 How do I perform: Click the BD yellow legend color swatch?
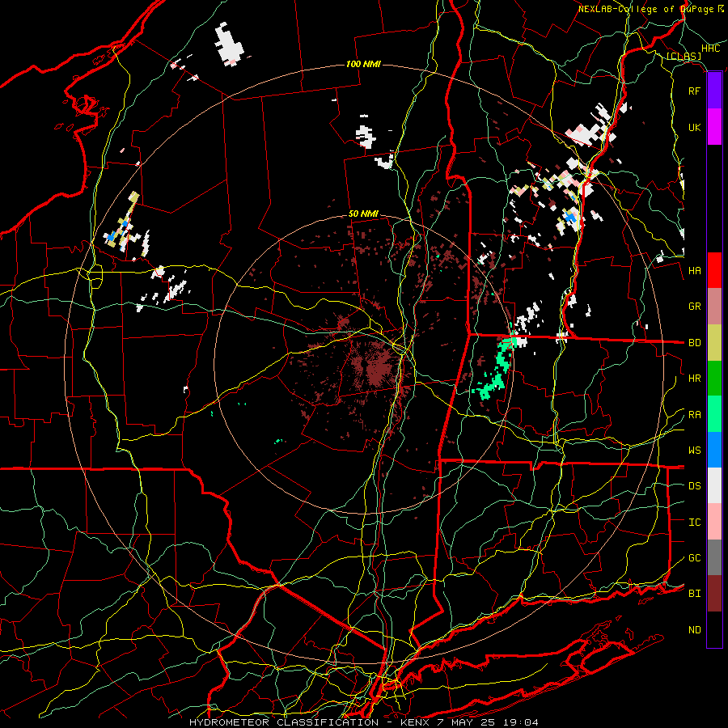point(714,343)
